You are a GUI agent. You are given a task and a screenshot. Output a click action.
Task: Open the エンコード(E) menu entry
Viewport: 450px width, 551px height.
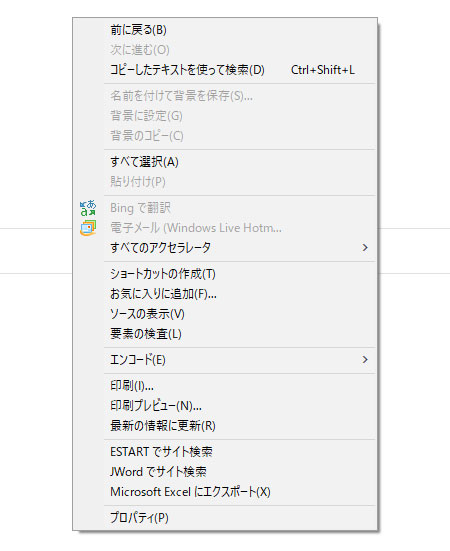(225, 359)
